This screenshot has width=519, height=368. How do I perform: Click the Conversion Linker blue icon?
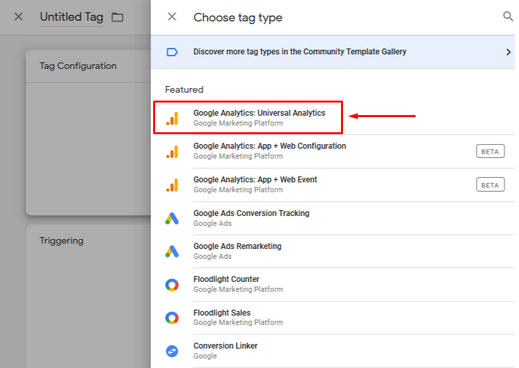click(172, 351)
